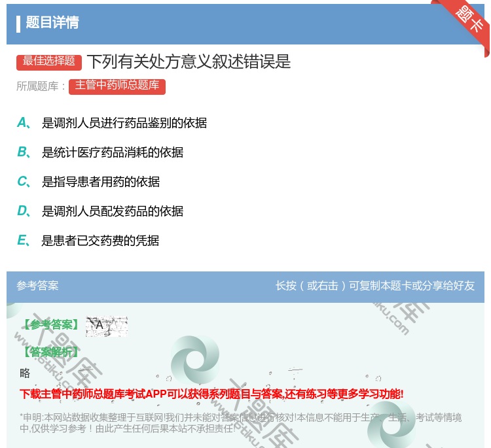491x448 pixels.
Task: Click the red "最佳选择题" tag
Action: [x=49, y=61]
